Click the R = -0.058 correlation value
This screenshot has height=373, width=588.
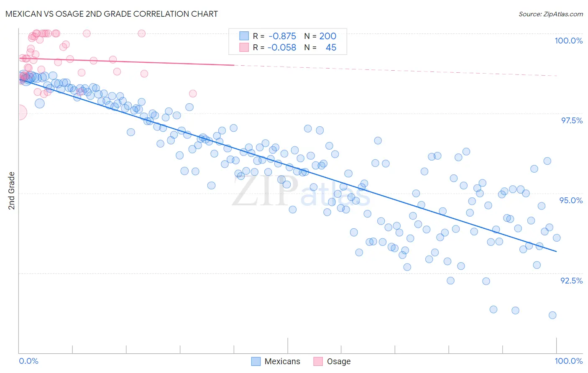tap(274, 47)
